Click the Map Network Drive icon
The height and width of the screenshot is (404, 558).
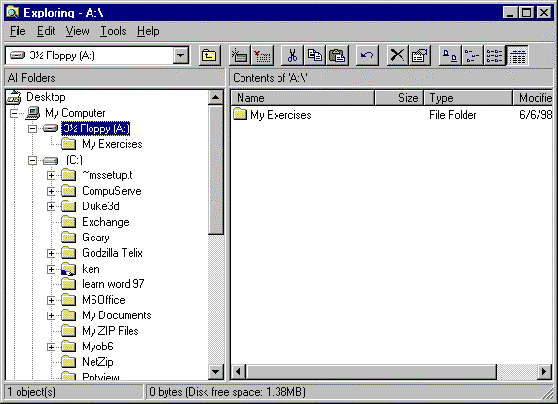point(239,56)
